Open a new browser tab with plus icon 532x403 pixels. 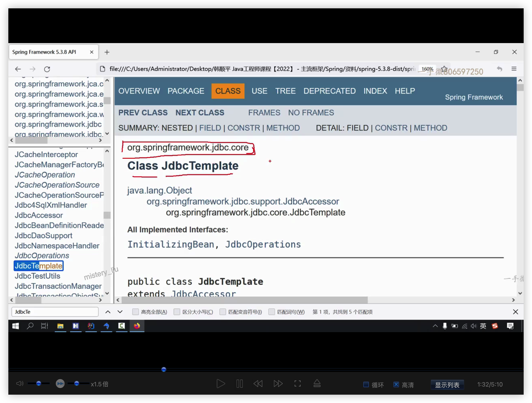[x=107, y=52]
